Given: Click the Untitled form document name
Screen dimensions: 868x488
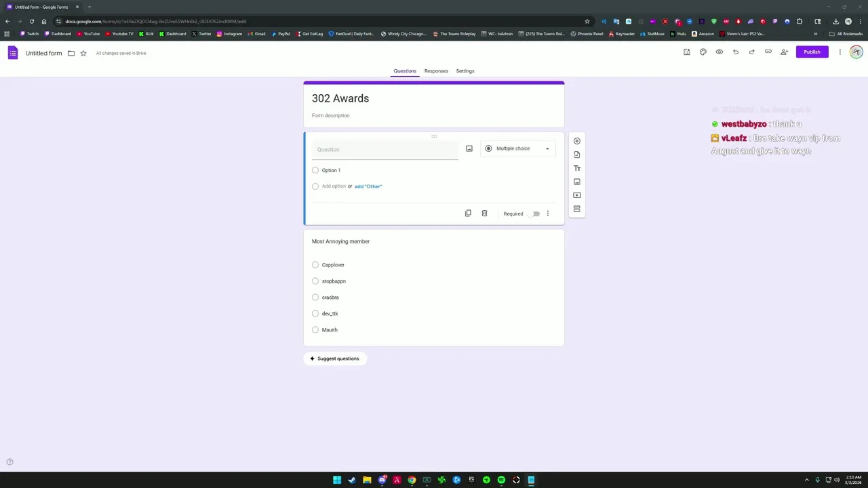Looking at the screenshot, I should coord(44,53).
